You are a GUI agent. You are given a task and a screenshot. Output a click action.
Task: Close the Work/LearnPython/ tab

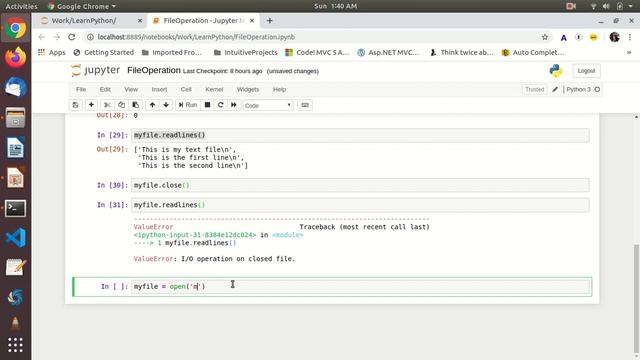140,20
